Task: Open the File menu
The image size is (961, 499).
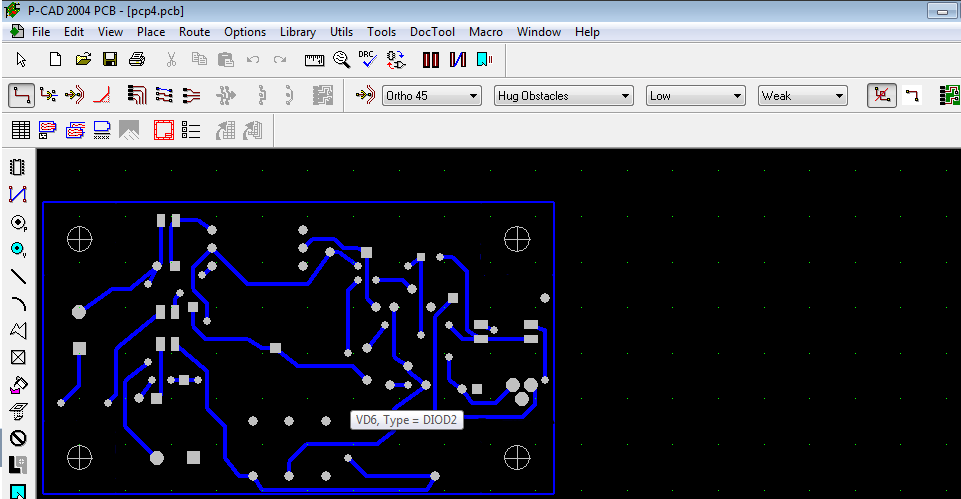Action: (41, 32)
